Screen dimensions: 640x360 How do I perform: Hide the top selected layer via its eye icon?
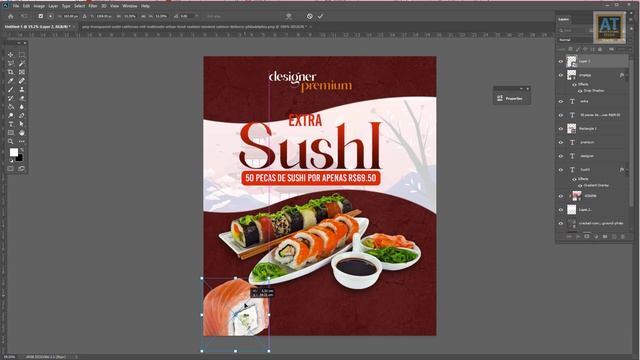point(560,62)
